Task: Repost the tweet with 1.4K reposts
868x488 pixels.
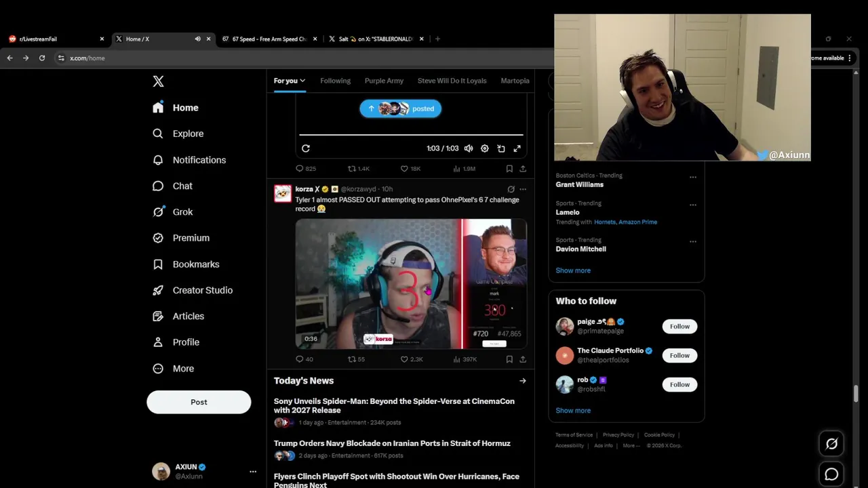Action: (358, 168)
